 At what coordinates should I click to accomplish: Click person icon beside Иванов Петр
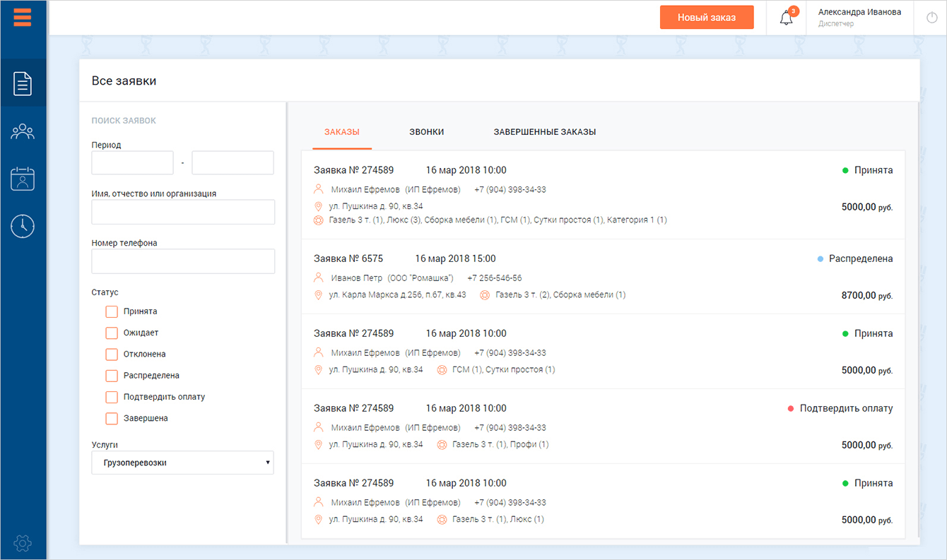coord(319,278)
